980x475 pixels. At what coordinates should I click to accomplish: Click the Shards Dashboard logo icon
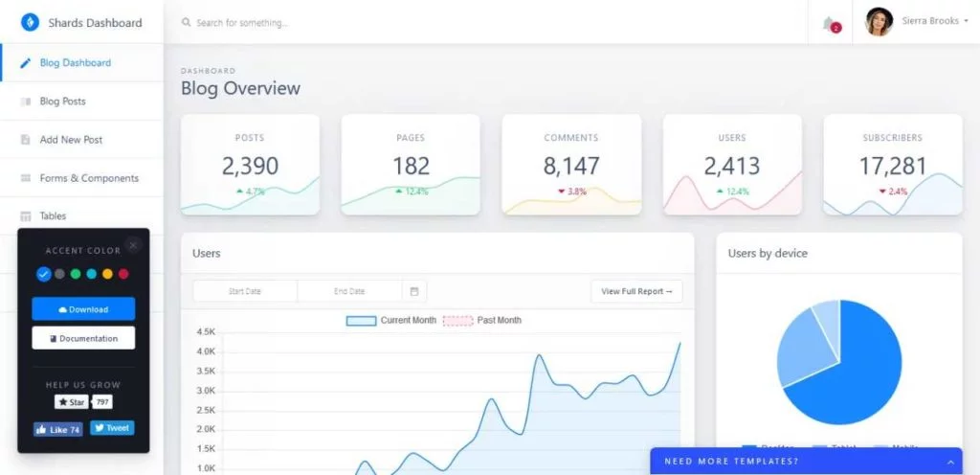30,22
